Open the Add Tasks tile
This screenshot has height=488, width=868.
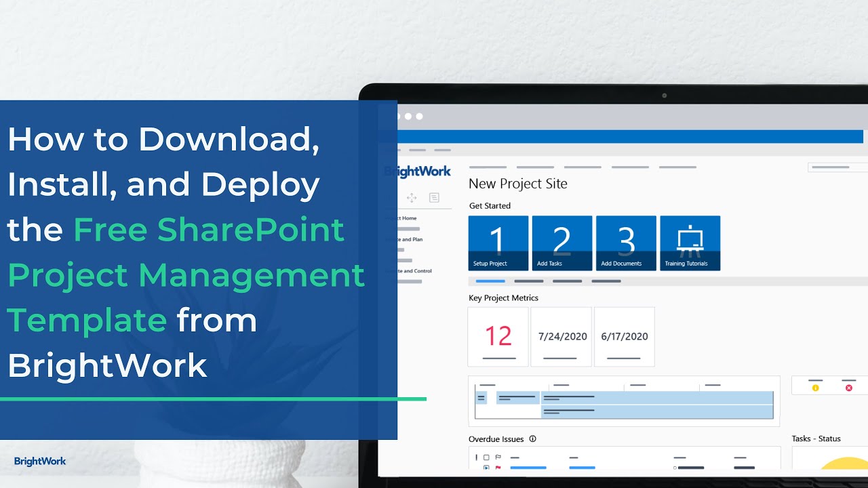(x=562, y=243)
